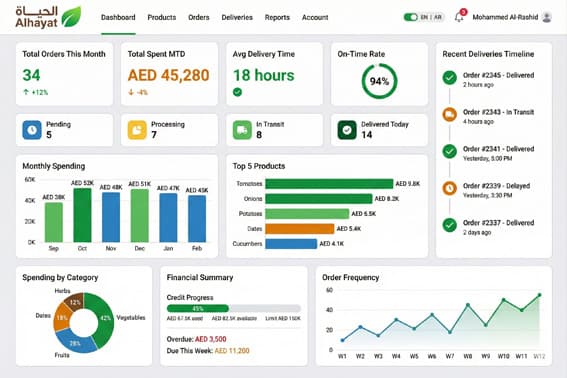
Task: Click the Recent Deliveries Timeline heading
Action: pyautogui.click(x=488, y=54)
